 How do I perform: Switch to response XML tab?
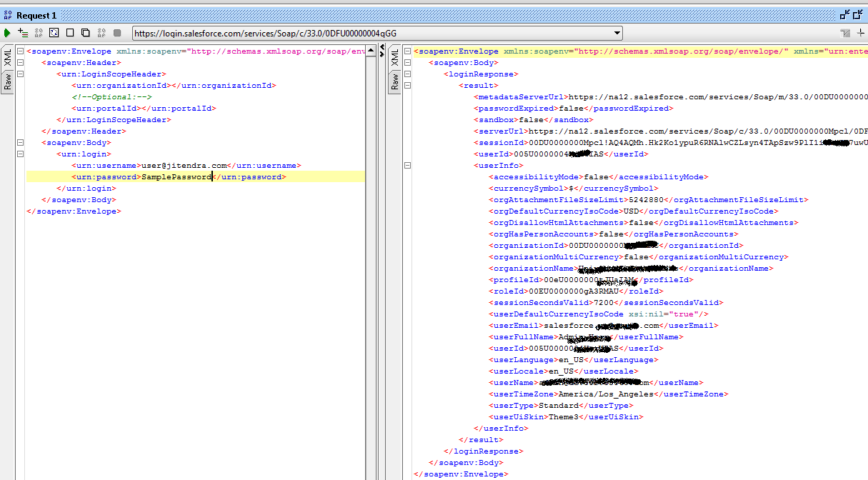(394, 59)
